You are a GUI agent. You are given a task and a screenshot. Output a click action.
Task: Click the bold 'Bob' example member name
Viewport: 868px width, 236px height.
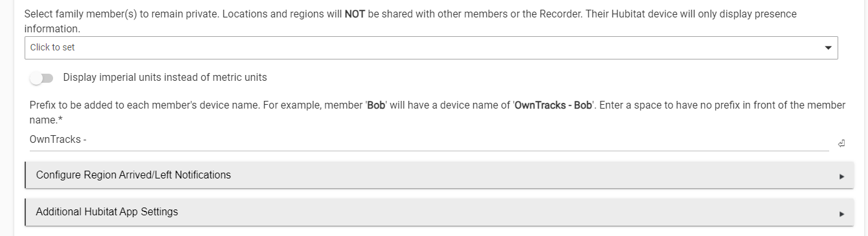377,105
